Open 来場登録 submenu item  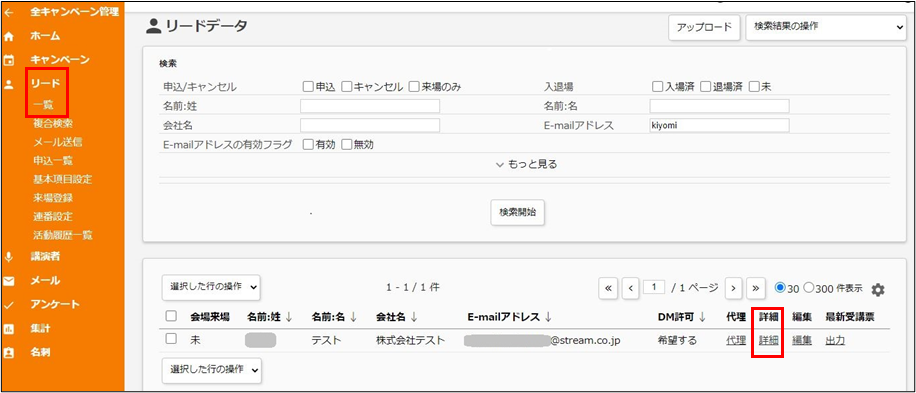[x=53, y=198]
